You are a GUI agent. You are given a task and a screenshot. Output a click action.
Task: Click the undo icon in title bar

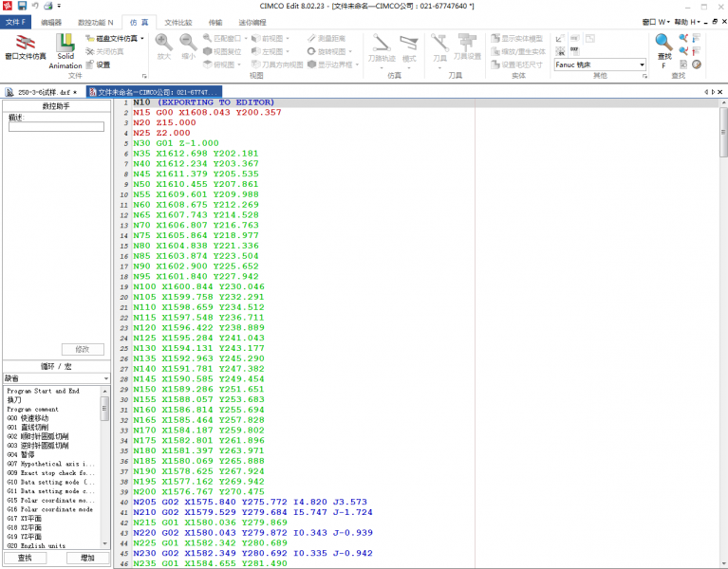[35, 6]
